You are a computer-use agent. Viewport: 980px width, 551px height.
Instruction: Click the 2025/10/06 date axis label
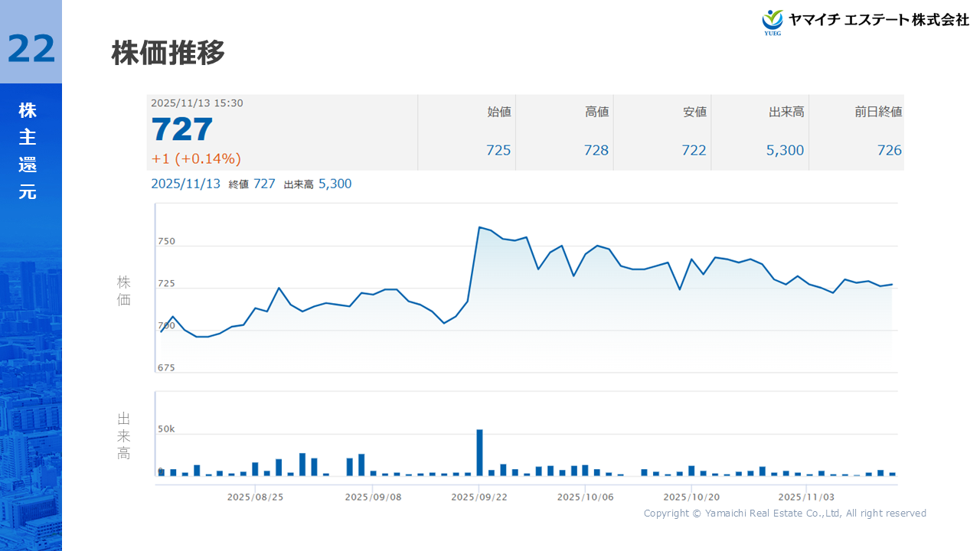[x=585, y=497]
